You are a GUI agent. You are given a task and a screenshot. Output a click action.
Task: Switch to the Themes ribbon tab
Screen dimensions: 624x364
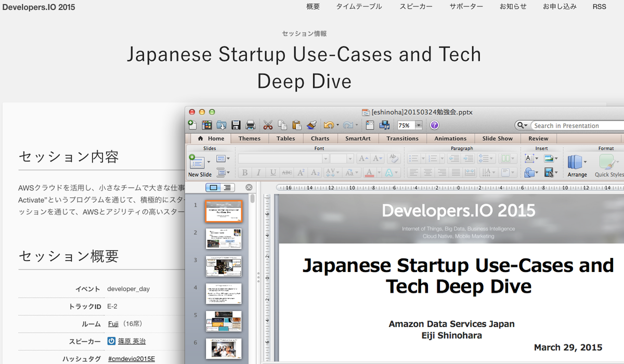[249, 138]
